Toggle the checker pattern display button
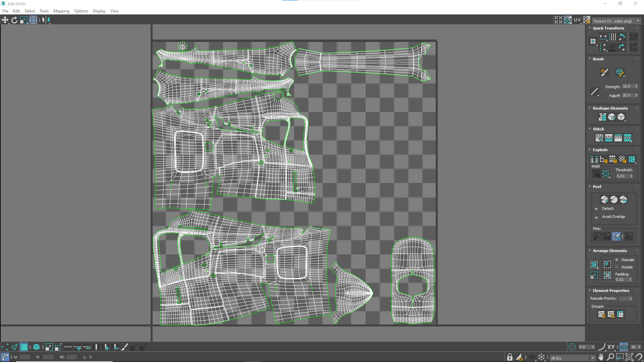The width and height of the screenshot is (644, 362). pyautogui.click(x=568, y=20)
